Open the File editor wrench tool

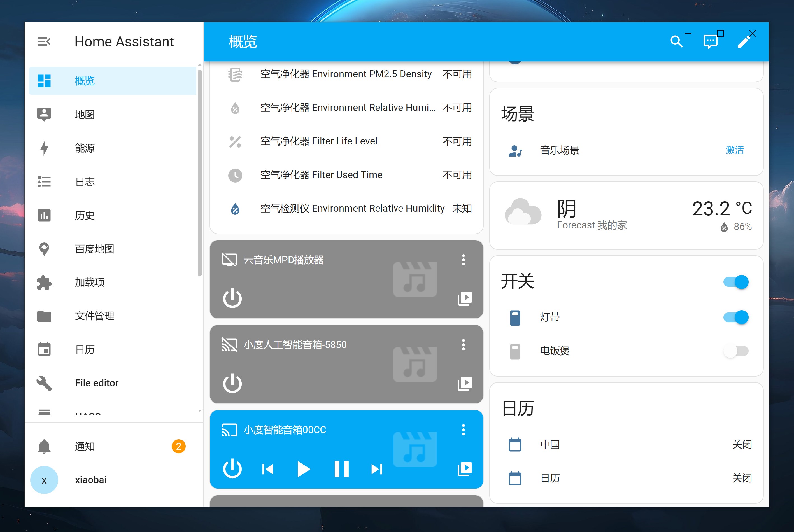97,383
